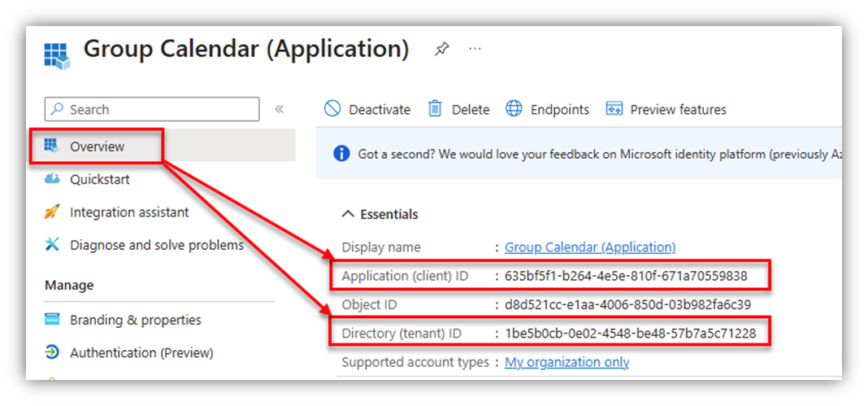Type in the Search field
This screenshot has height=406, width=868.
[x=152, y=109]
